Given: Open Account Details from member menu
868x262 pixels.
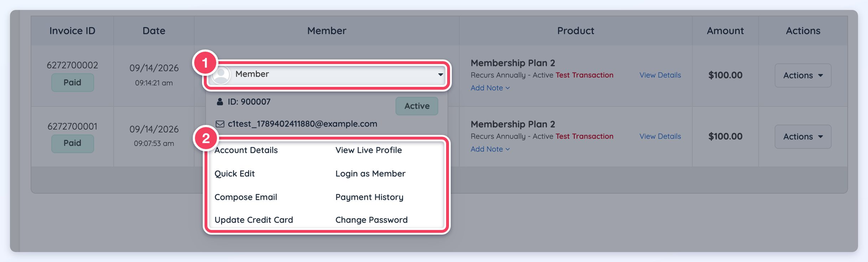Looking at the screenshot, I should [246, 150].
